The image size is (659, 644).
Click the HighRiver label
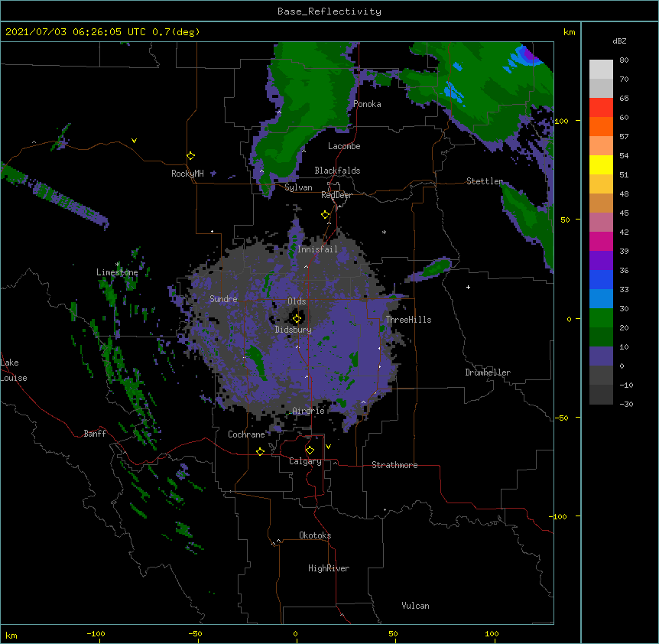pos(329,568)
